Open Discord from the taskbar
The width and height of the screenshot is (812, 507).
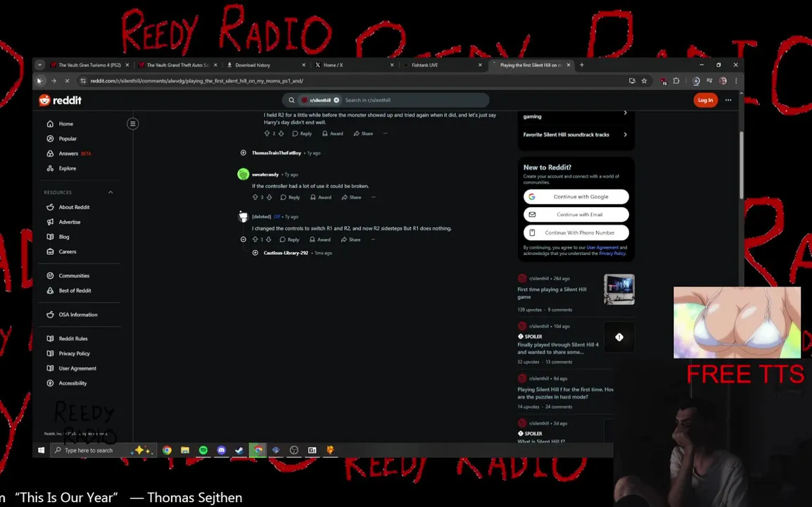click(x=221, y=450)
